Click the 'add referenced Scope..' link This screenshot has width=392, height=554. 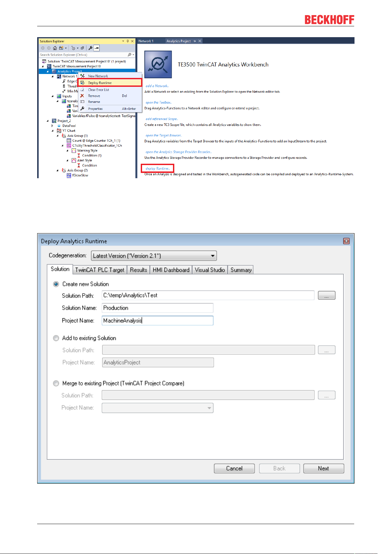[x=162, y=119]
